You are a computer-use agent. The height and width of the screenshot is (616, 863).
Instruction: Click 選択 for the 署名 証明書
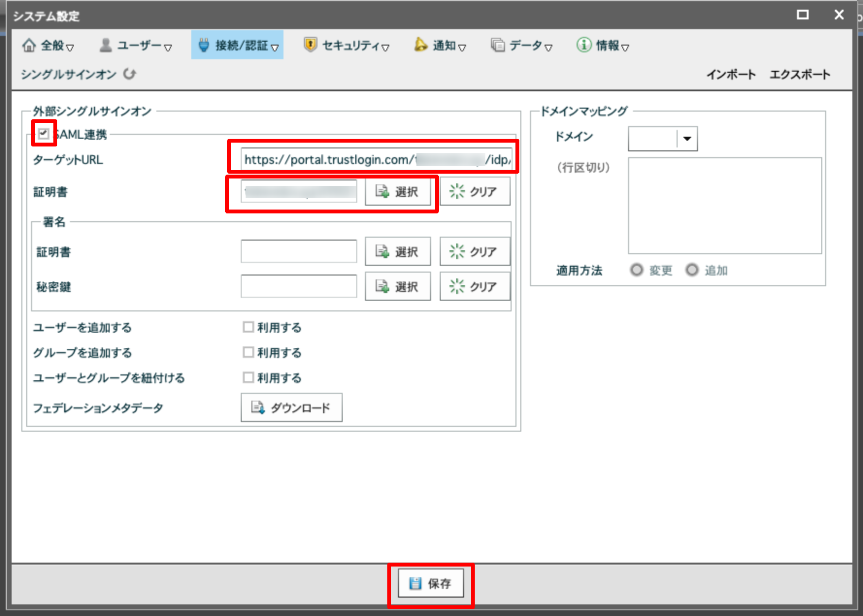tap(398, 252)
